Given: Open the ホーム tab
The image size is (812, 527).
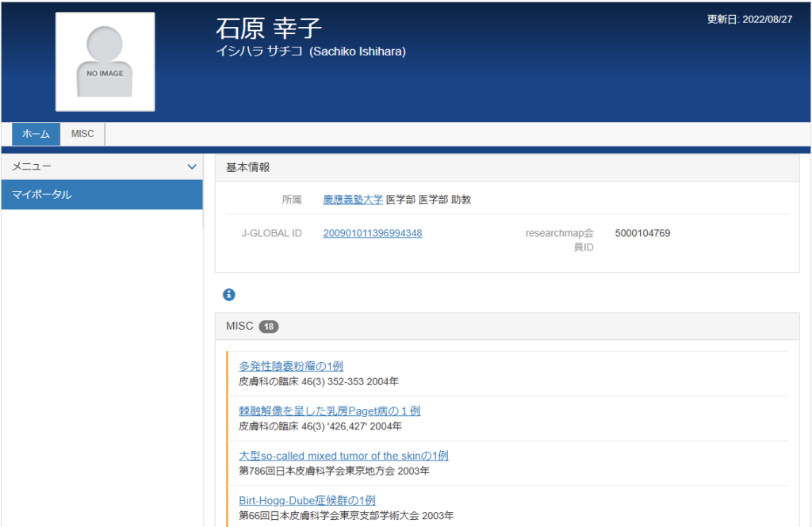Looking at the screenshot, I should coord(36,134).
